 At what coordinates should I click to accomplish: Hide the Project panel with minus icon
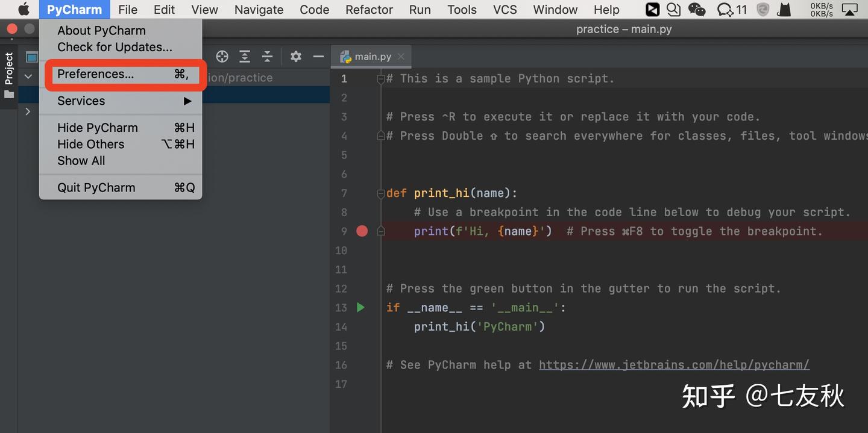click(x=318, y=57)
